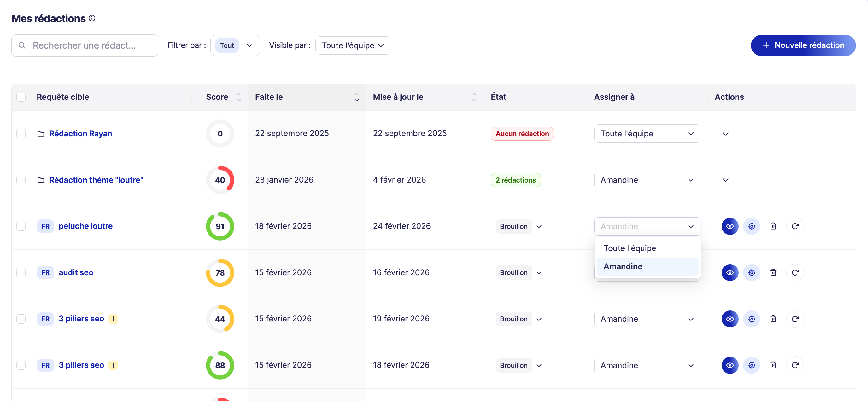Expand actions chevron for Rédaction Rayan
The height and width of the screenshot is (401, 868).
[x=725, y=134]
